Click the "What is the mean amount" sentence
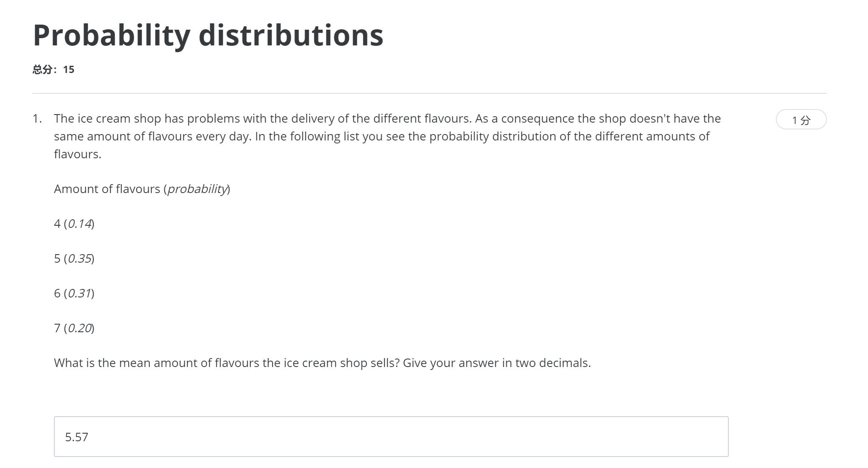This screenshot has width=868, height=468. pos(227,363)
